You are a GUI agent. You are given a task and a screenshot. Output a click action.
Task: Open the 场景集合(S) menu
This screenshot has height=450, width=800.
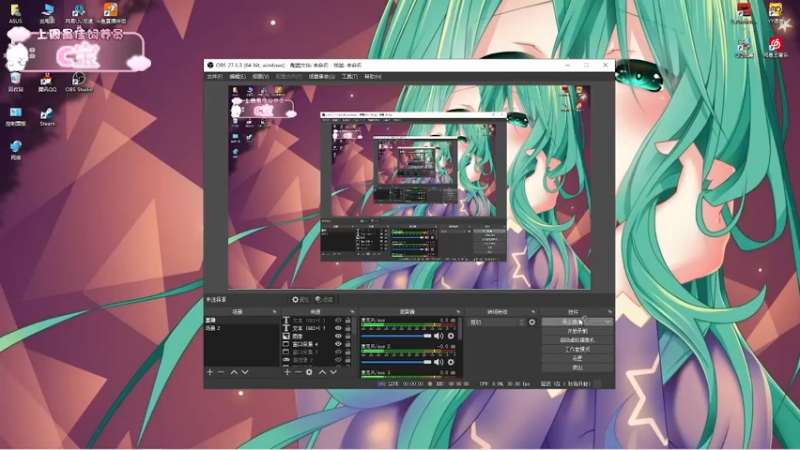(x=321, y=77)
